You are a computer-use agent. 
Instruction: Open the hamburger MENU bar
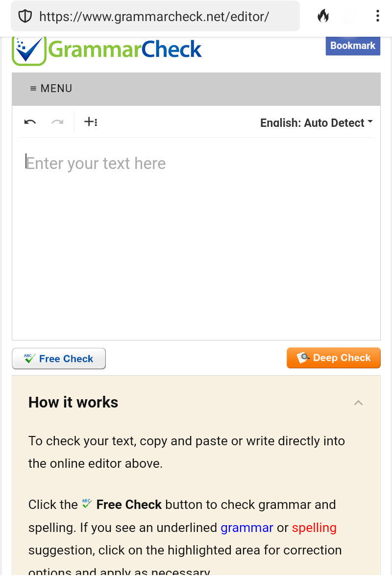click(x=51, y=89)
